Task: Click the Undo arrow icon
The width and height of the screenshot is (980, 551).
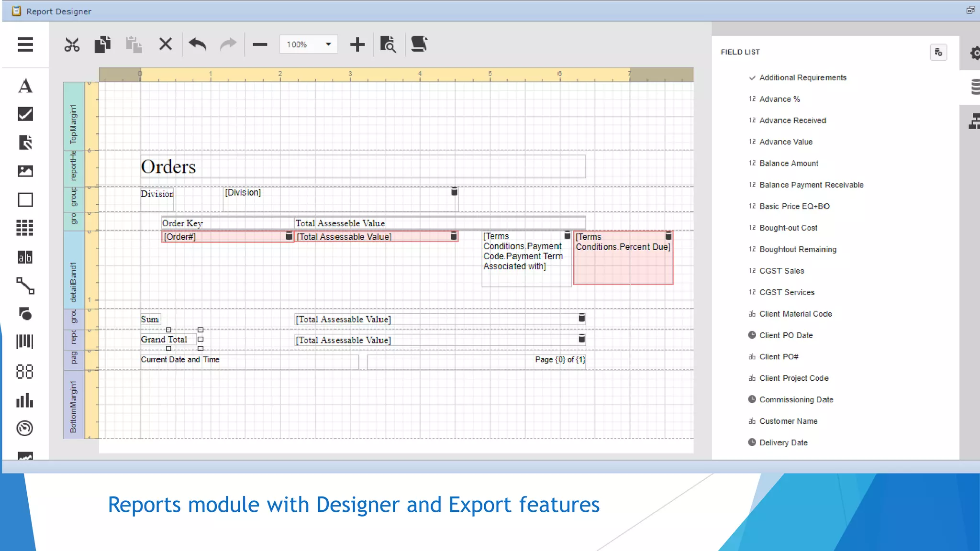Action: pyautogui.click(x=197, y=45)
